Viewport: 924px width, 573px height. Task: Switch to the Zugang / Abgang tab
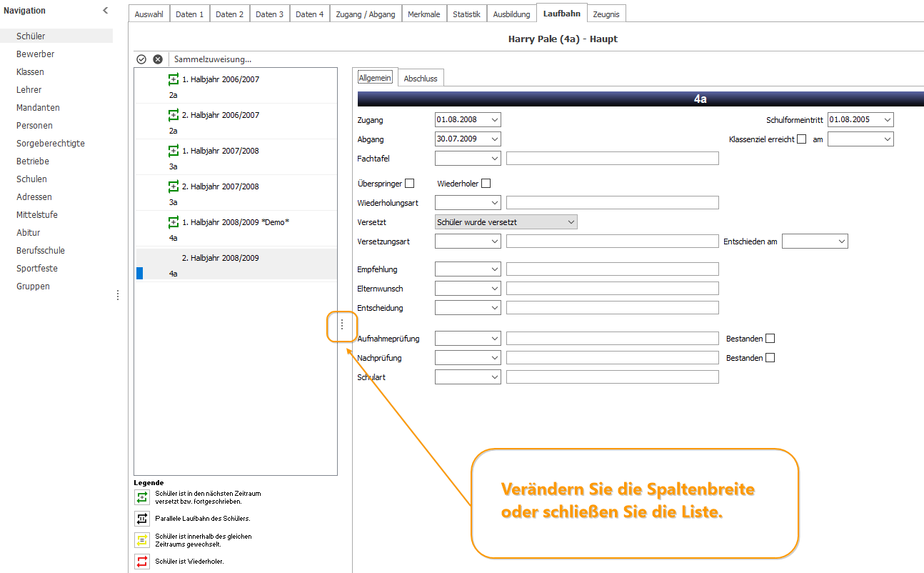(x=366, y=14)
